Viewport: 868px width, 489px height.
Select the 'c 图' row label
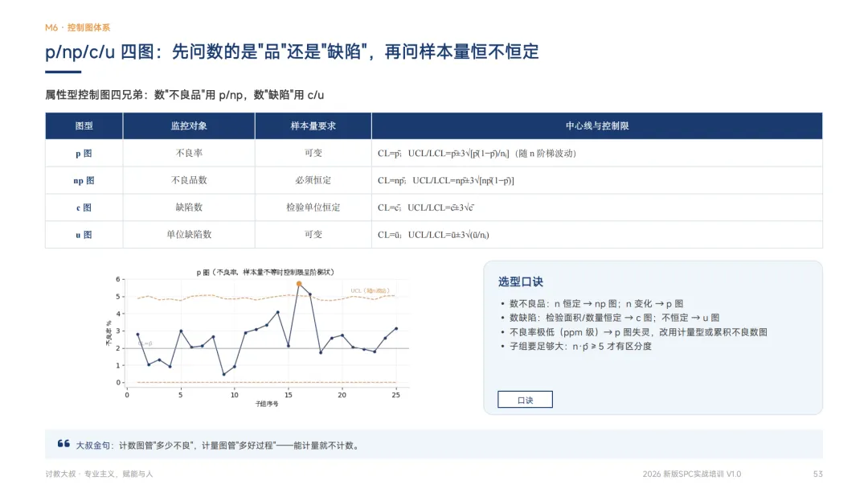pos(84,208)
